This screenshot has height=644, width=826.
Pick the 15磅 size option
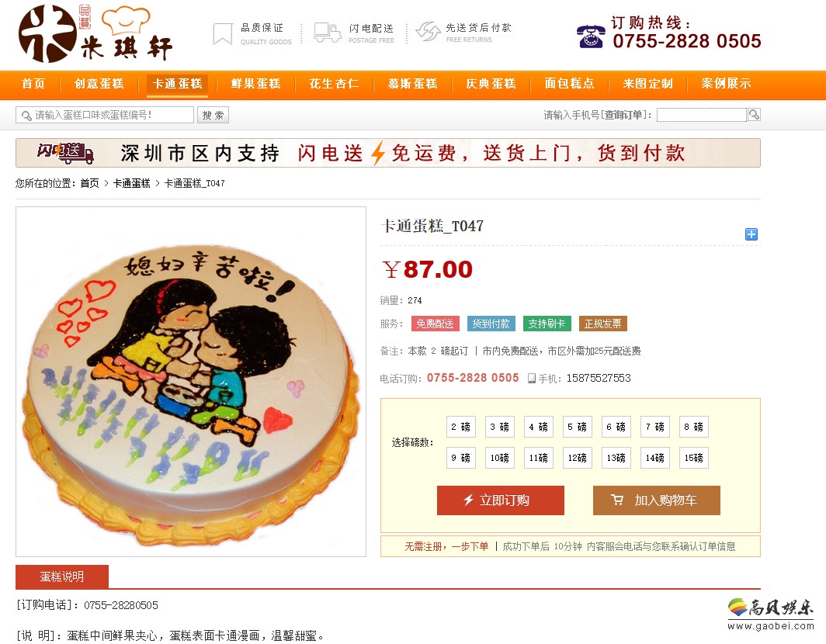tap(694, 458)
